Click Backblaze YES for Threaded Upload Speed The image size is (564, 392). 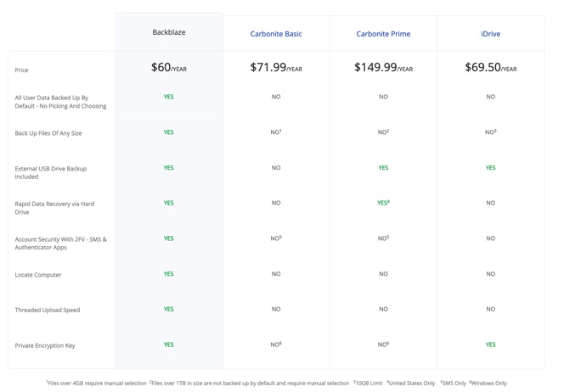(169, 309)
